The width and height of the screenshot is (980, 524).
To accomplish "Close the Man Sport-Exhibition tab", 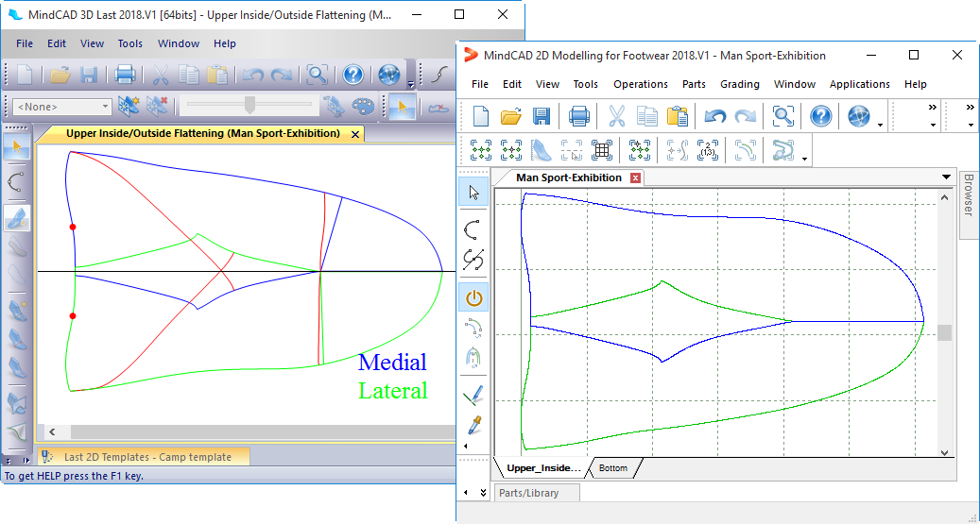I will [x=636, y=178].
